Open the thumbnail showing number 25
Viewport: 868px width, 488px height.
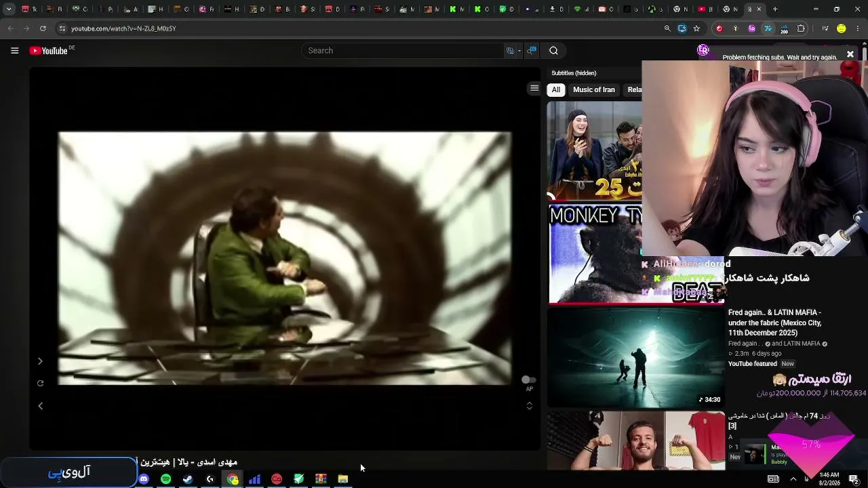coord(595,150)
